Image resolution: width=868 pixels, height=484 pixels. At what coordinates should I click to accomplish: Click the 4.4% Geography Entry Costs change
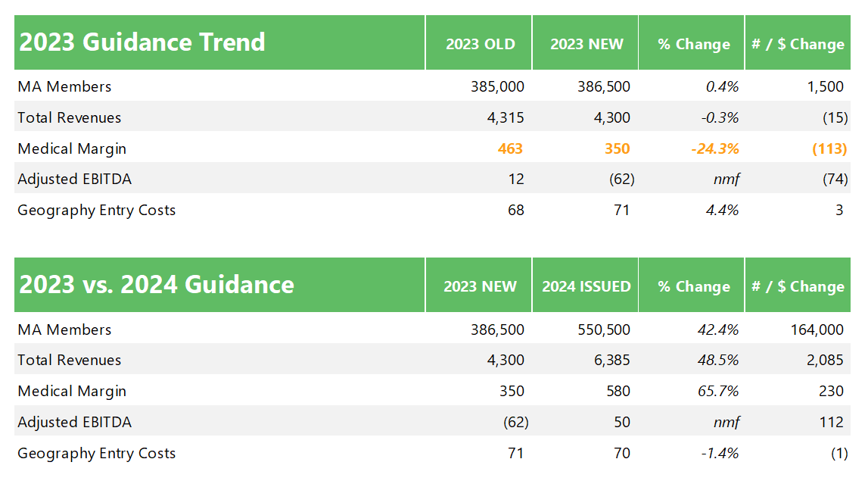click(722, 211)
